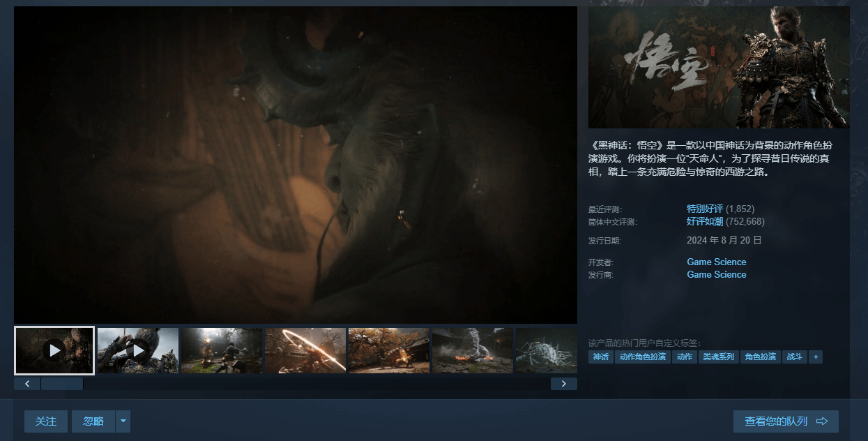
Task: Open the 好评如潮 Chinese reviews link
Action: (x=705, y=221)
